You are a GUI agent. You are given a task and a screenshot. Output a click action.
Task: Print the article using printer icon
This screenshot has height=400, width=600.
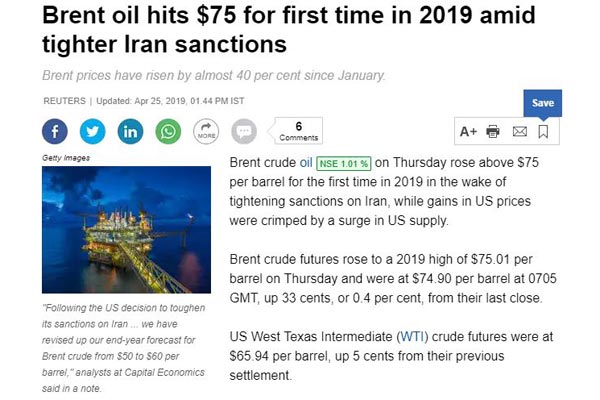click(493, 132)
